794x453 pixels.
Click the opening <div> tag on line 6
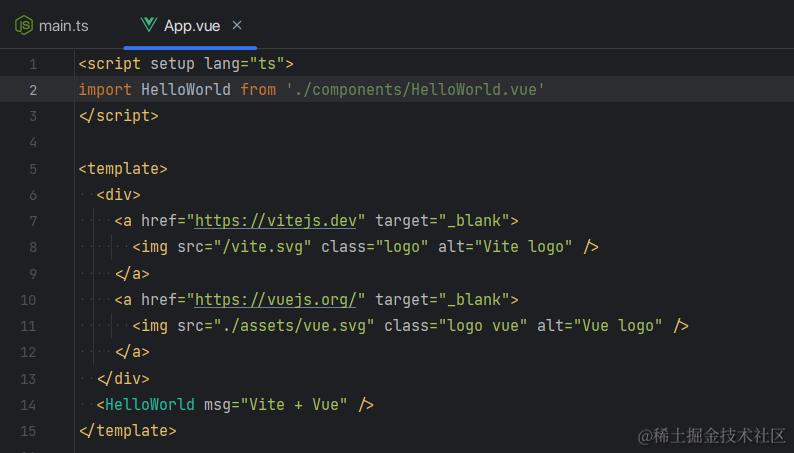coord(118,195)
